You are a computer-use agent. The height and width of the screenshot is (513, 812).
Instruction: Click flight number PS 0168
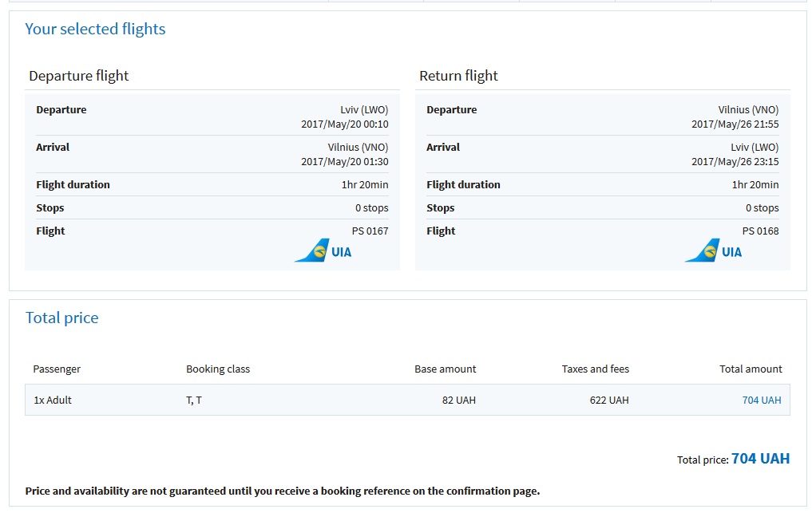tap(760, 231)
